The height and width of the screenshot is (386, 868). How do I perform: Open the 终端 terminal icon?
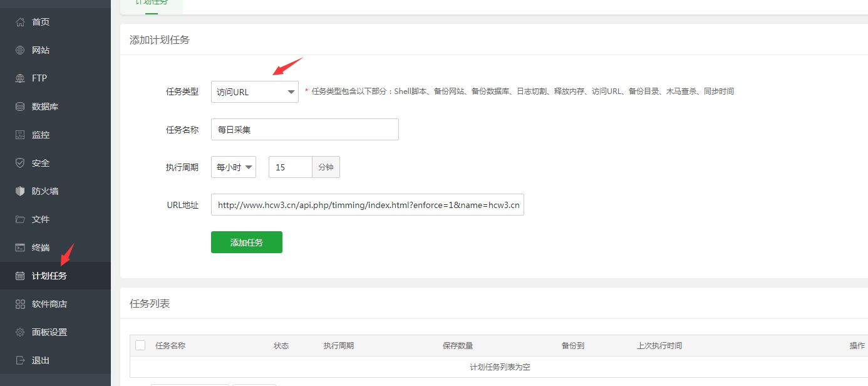pyautogui.click(x=21, y=247)
